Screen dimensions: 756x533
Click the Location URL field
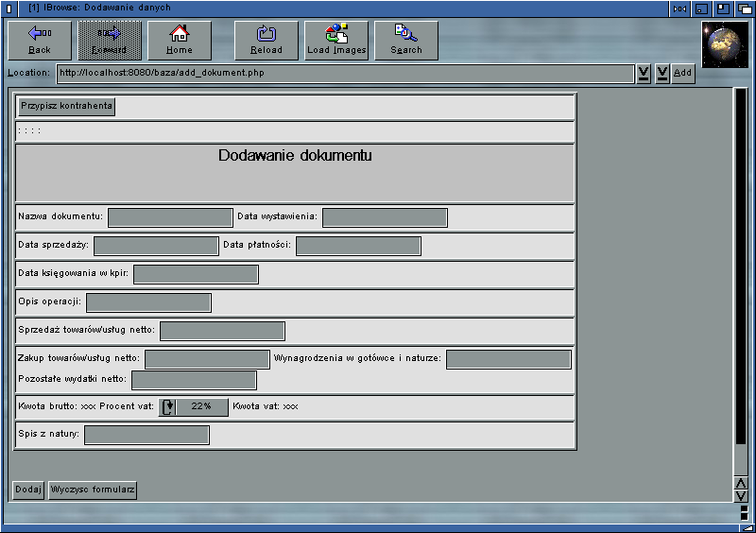tap(345, 74)
